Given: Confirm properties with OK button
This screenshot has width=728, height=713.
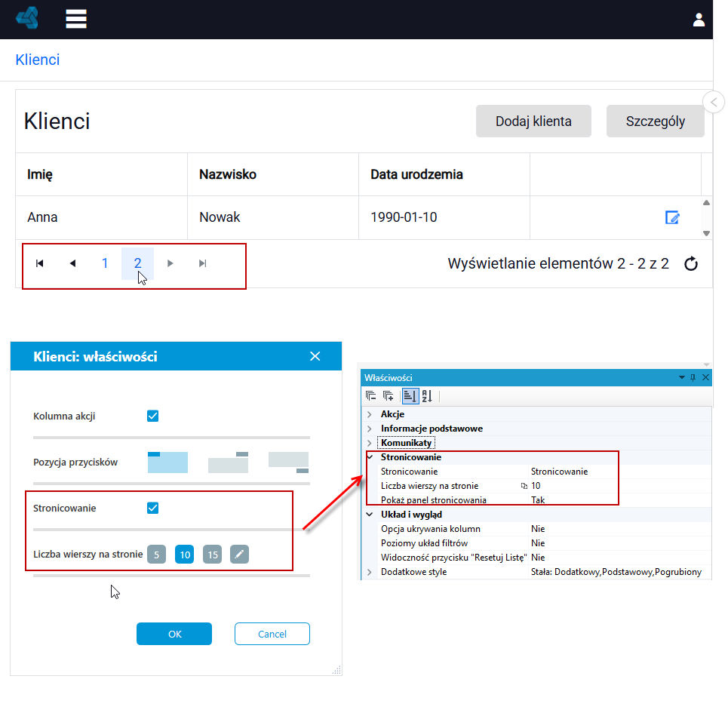Looking at the screenshot, I should [x=174, y=634].
